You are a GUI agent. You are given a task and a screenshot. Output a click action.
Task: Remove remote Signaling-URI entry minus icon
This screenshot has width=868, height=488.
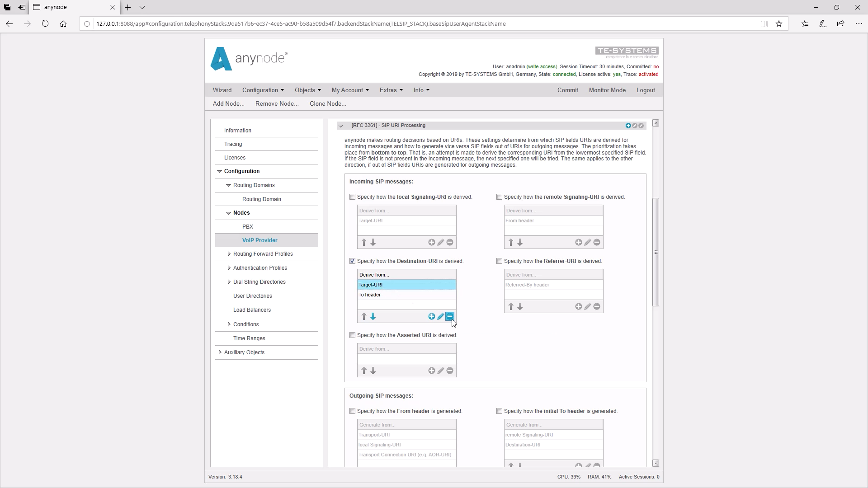tap(596, 243)
